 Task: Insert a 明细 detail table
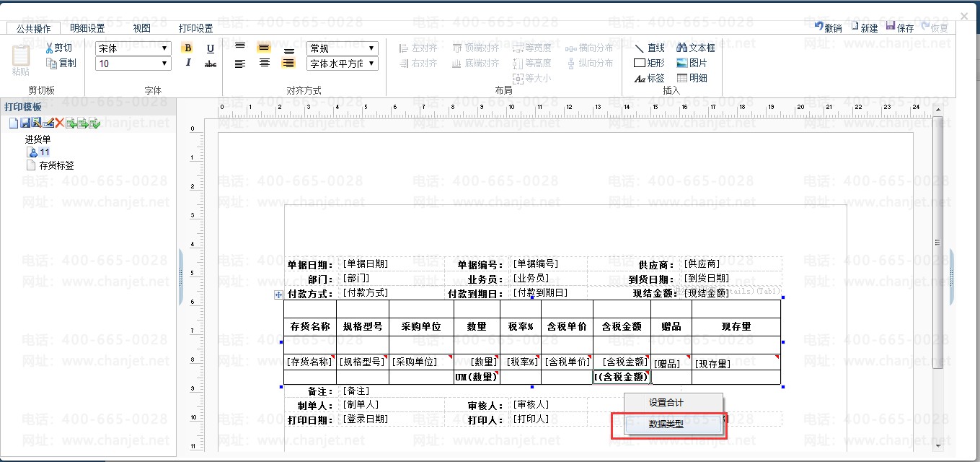pos(692,78)
